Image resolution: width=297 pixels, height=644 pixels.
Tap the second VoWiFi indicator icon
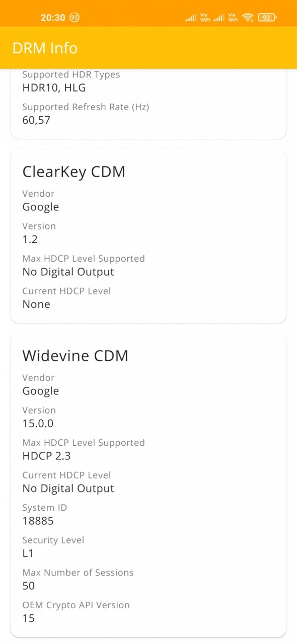(x=233, y=18)
